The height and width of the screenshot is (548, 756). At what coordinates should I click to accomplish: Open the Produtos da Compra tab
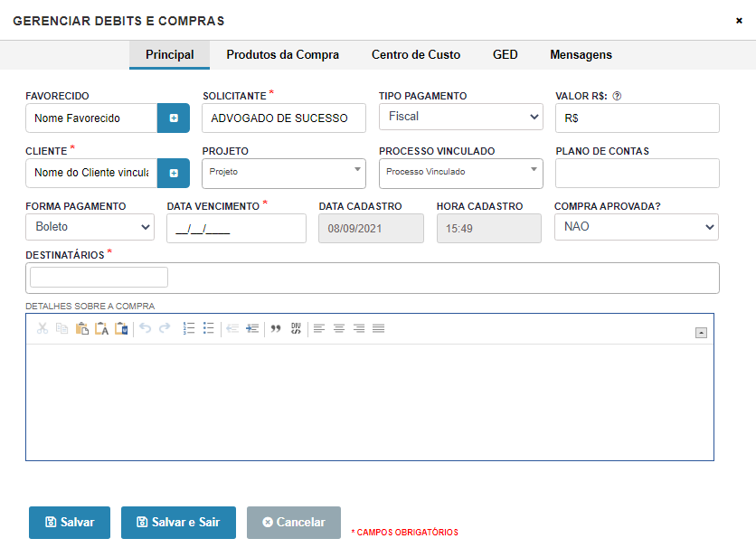coord(283,55)
